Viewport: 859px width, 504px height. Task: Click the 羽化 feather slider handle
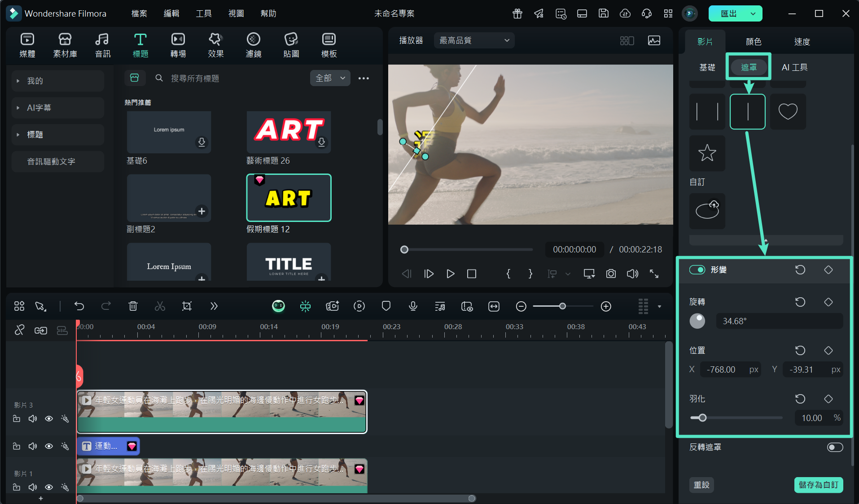click(703, 418)
